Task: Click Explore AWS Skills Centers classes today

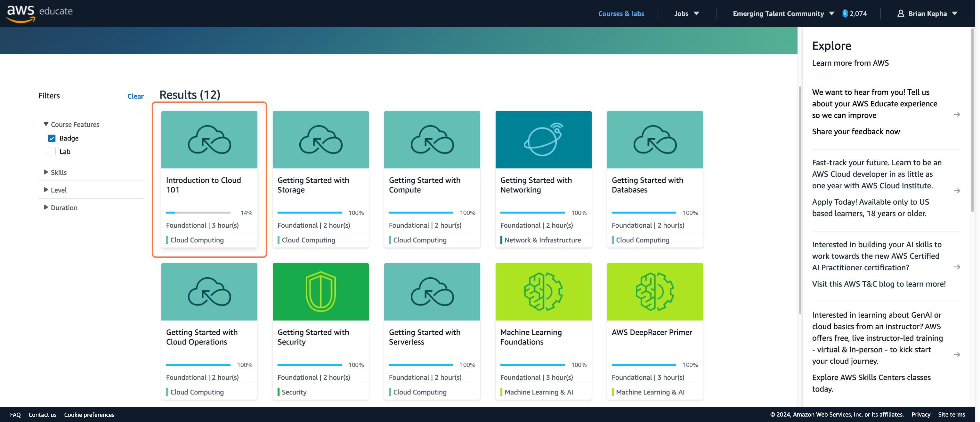Action: (x=871, y=383)
